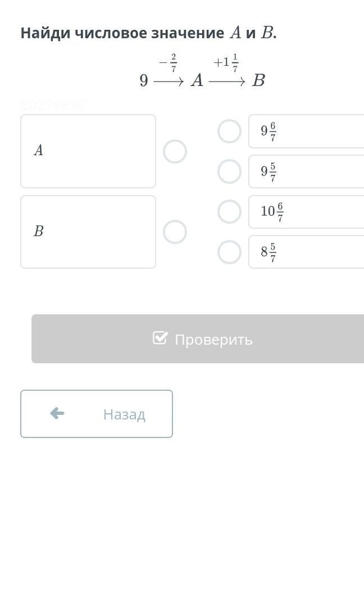Click the checkmark icon on Проверить
This screenshot has width=364, height=605.
tap(160, 338)
